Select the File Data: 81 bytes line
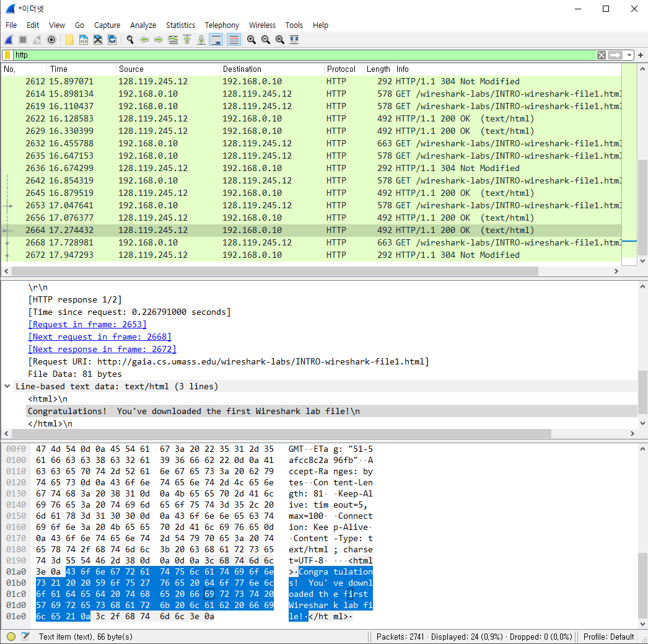The image size is (648, 644). click(75, 374)
